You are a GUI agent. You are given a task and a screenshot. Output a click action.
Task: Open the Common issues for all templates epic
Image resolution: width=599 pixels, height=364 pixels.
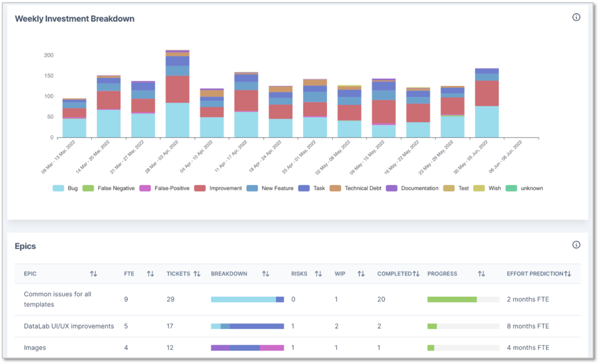(x=58, y=299)
